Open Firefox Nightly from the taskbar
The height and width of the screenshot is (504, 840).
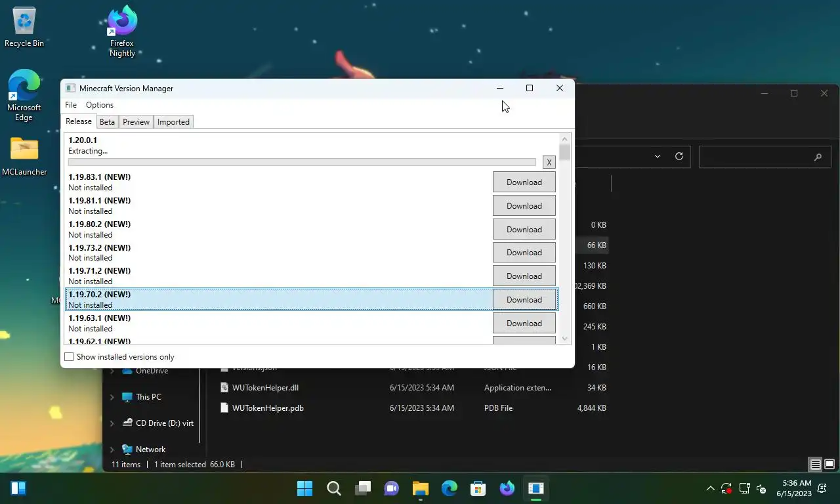[x=507, y=488]
